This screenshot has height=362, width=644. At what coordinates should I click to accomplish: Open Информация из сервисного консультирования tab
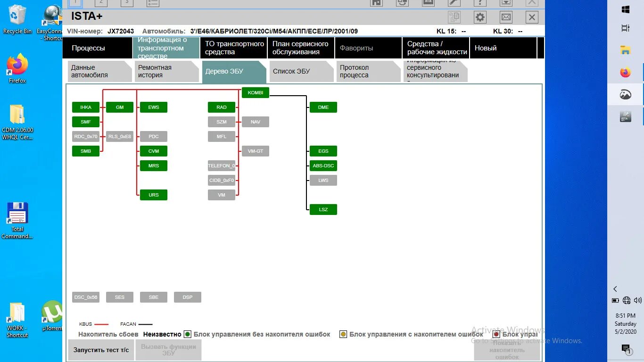tap(436, 71)
